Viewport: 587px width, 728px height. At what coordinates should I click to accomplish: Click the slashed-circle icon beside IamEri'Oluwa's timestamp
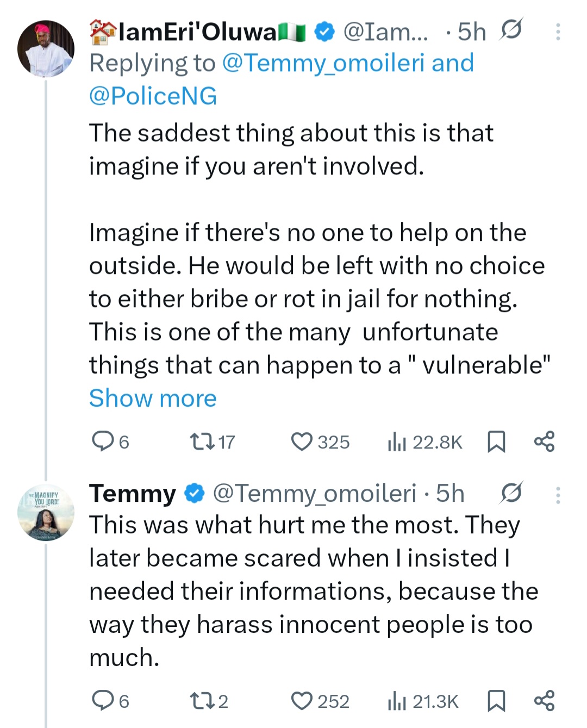click(510, 31)
